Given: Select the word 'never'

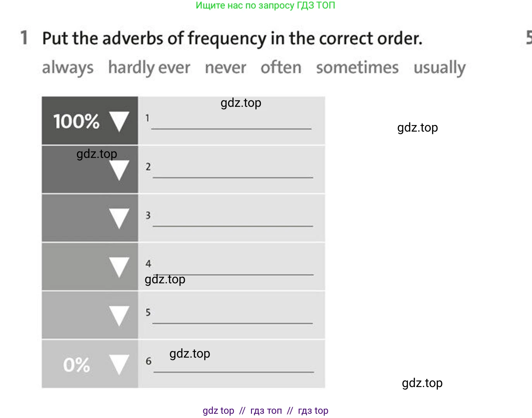Looking at the screenshot, I should click(x=226, y=68).
